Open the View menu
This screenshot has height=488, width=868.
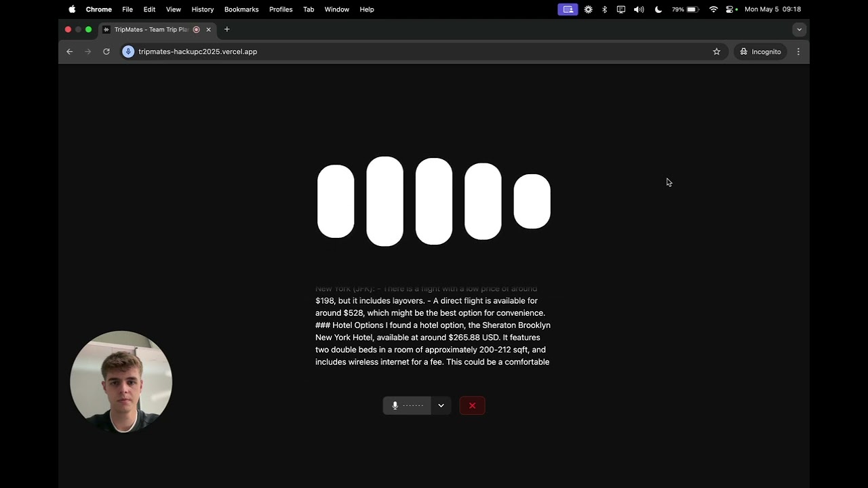[174, 9]
